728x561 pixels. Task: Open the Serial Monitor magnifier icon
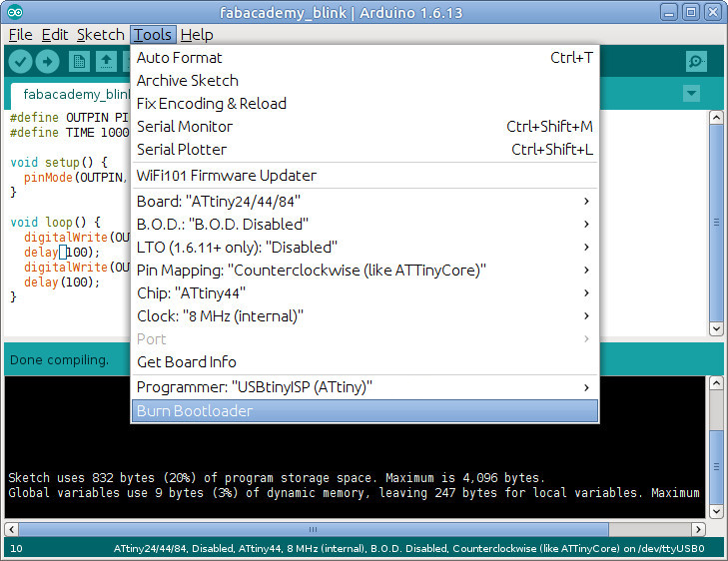click(696, 61)
